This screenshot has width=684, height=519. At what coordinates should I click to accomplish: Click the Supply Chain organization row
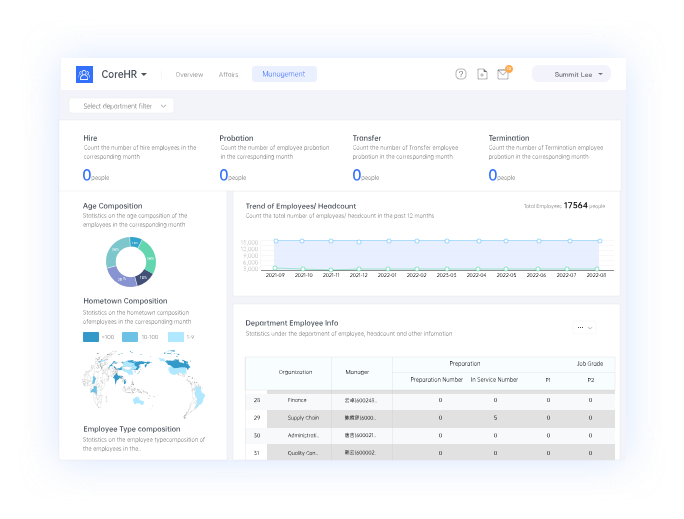coord(303,418)
